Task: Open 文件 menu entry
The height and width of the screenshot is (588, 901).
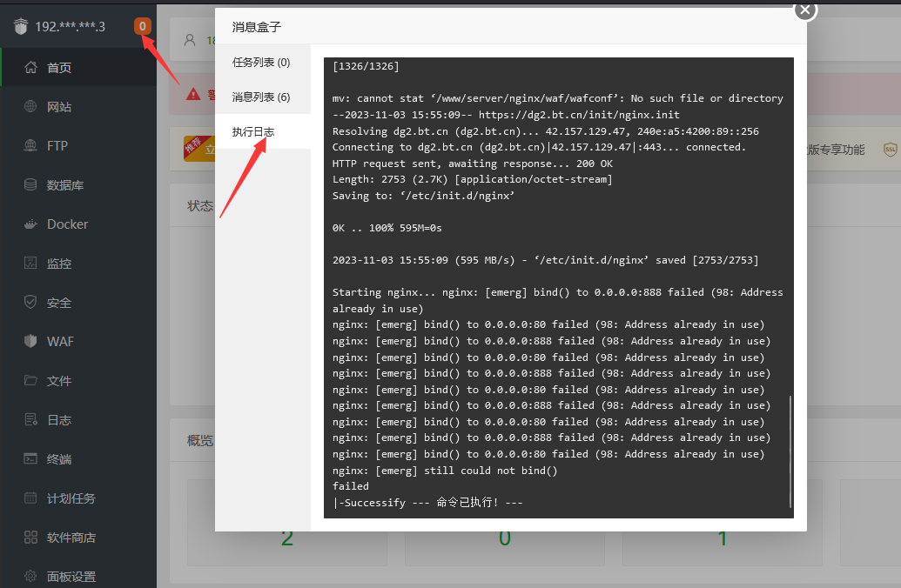Action: pos(78,380)
